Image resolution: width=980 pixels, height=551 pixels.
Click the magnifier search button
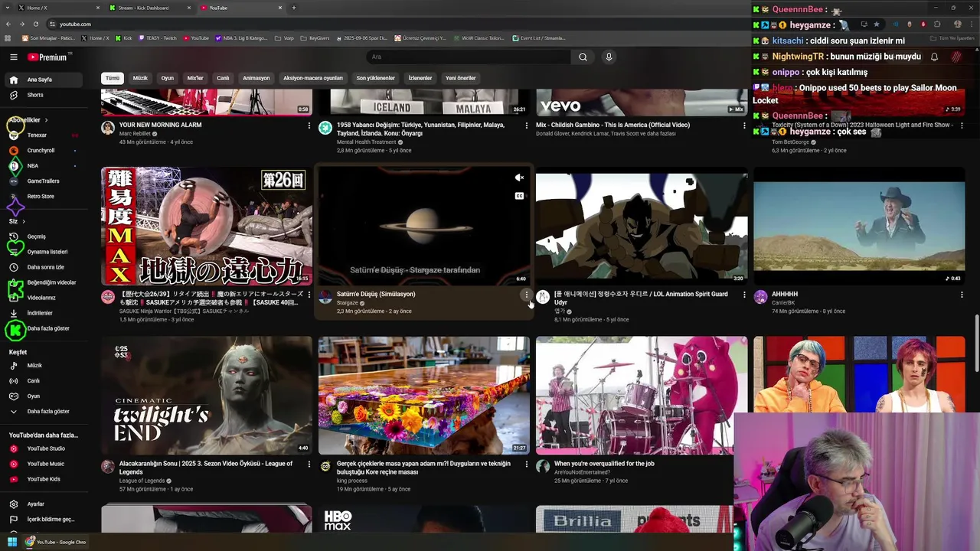click(x=583, y=57)
